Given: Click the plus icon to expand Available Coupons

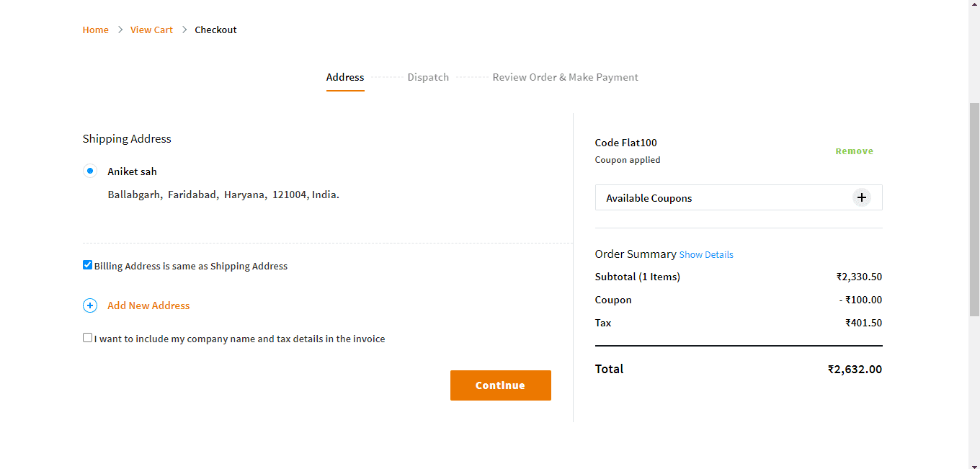Looking at the screenshot, I should [x=862, y=197].
